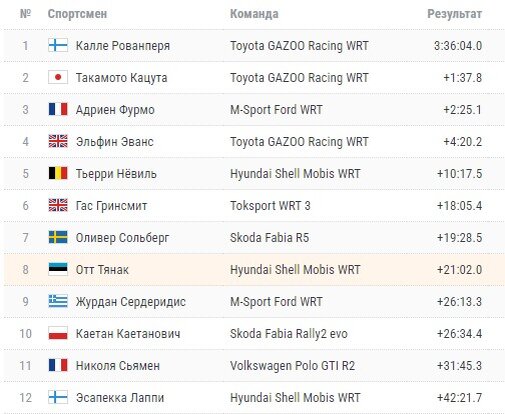Image resolution: width=505 pixels, height=414 pixels.
Task: Click the Greek flag beside Журдан Сердеридис
Action: click(x=58, y=301)
